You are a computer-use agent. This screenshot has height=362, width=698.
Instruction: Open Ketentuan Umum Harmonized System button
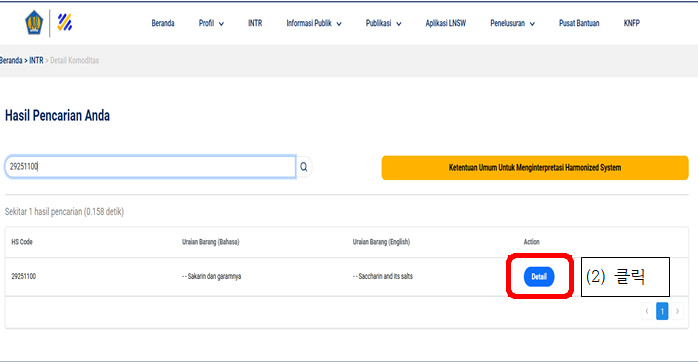(535, 167)
